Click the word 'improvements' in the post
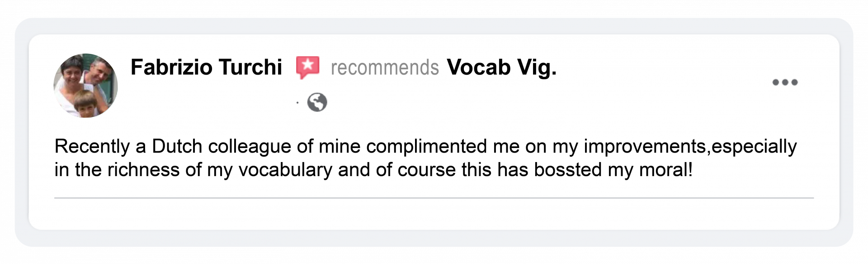This screenshot has height=264, width=868. click(645, 146)
